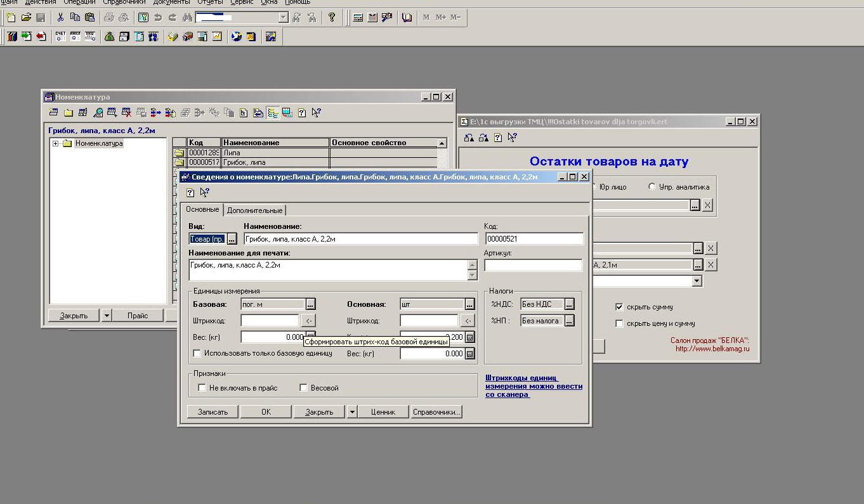Click the barcode scanner hint link
The height and width of the screenshot is (504, 864).
(533, 386)
